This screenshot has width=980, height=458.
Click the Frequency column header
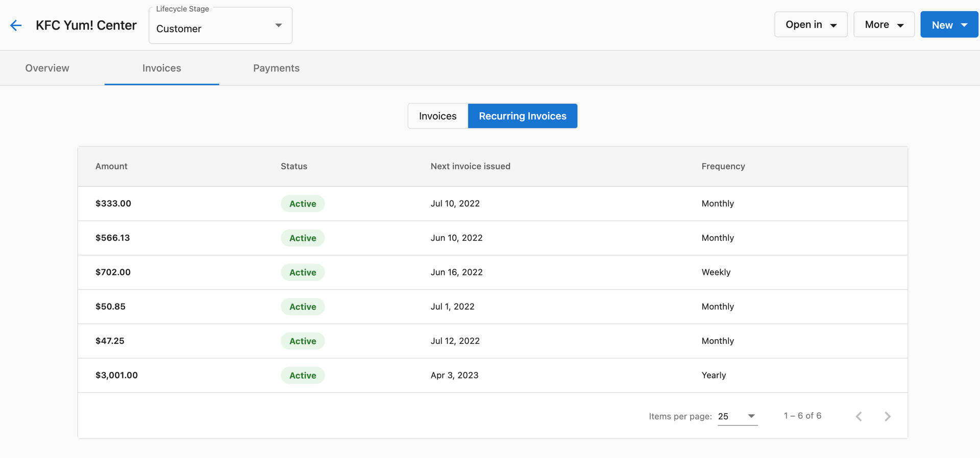tap(723, 166)
